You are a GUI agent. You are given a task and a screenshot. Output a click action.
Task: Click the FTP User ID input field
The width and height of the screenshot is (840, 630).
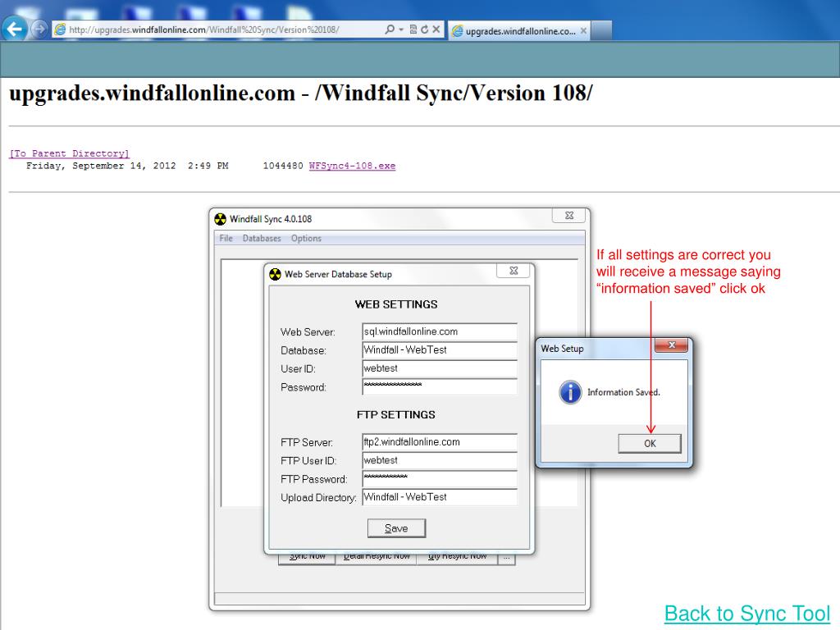[x=440, y=461]
